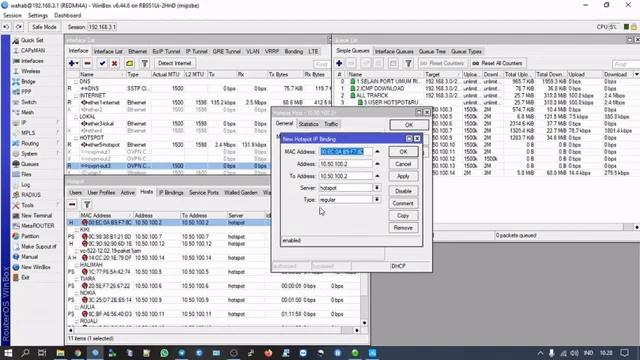Collapse the DNS group in Interface List
Image resolution: width=640 pixels, height=360 pixels.
76,82
